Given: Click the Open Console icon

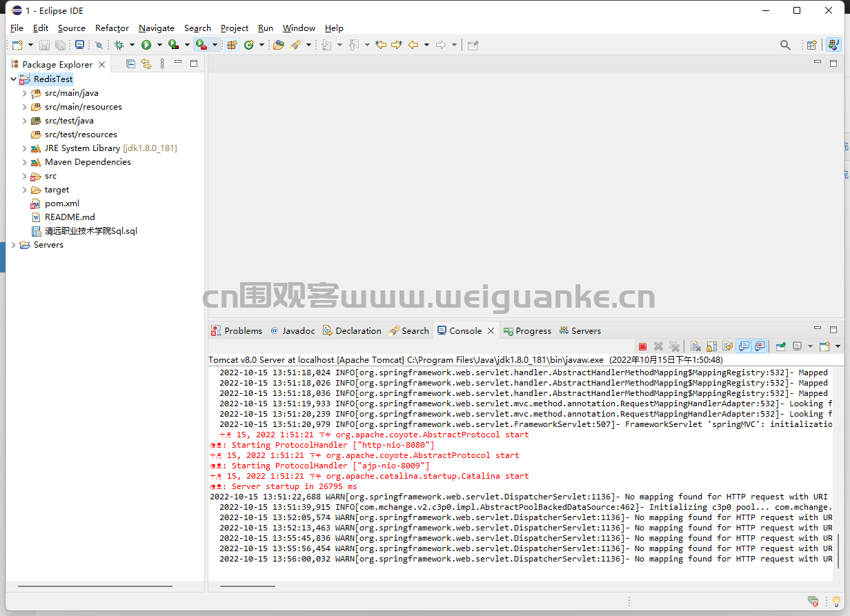Looking at the screenshot, I should (824, 346).
